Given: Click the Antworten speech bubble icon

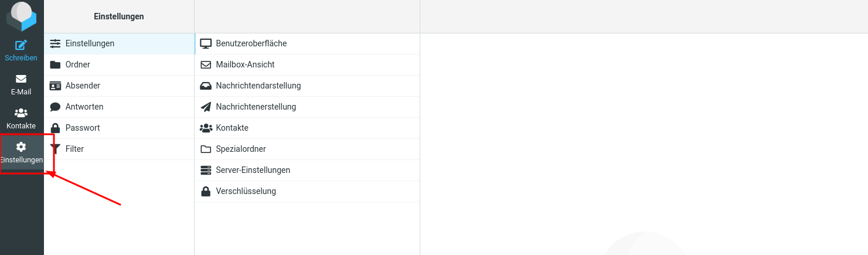Looking at the screenshot, I should tap(56, 107).
